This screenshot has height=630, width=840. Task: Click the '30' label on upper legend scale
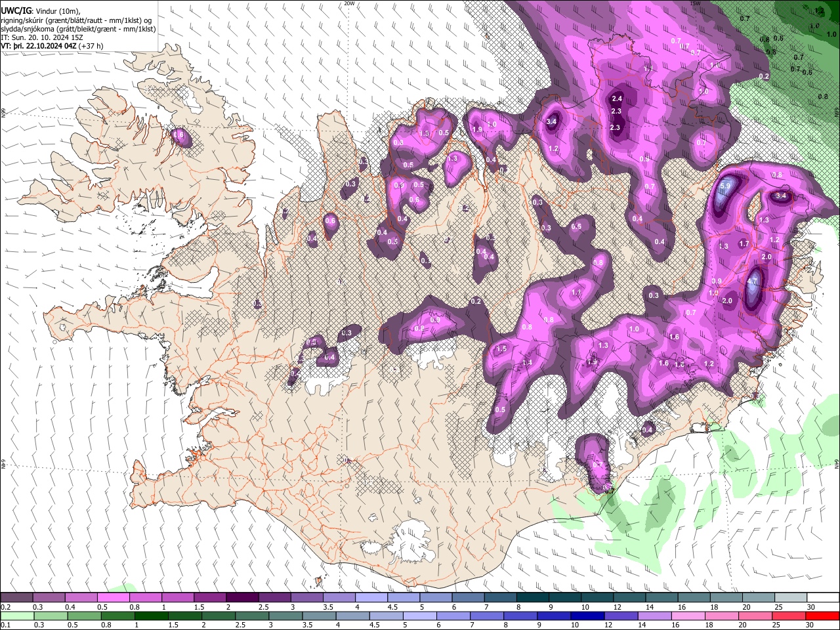pos(811,607)
